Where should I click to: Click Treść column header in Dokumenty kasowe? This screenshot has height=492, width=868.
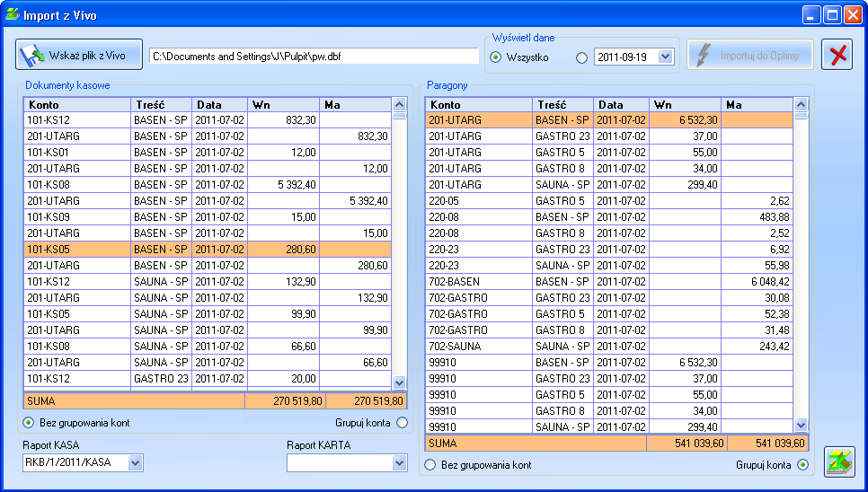161,104
